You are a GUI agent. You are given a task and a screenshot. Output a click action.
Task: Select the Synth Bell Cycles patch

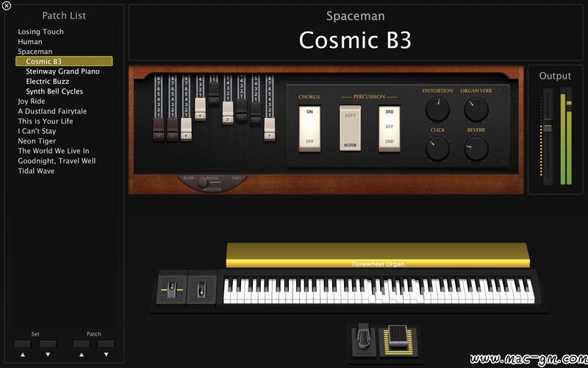[x=54, y=91]
